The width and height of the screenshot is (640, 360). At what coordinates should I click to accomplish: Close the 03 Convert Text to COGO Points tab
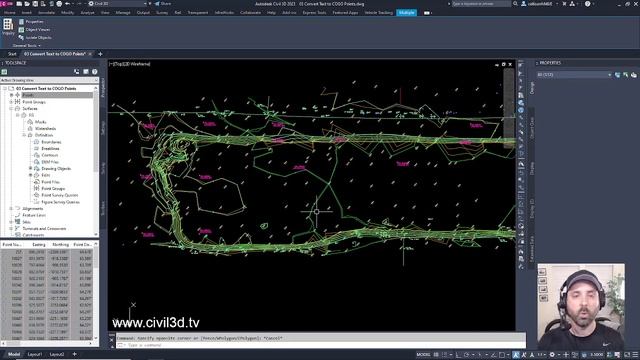(x=90, y=54)
